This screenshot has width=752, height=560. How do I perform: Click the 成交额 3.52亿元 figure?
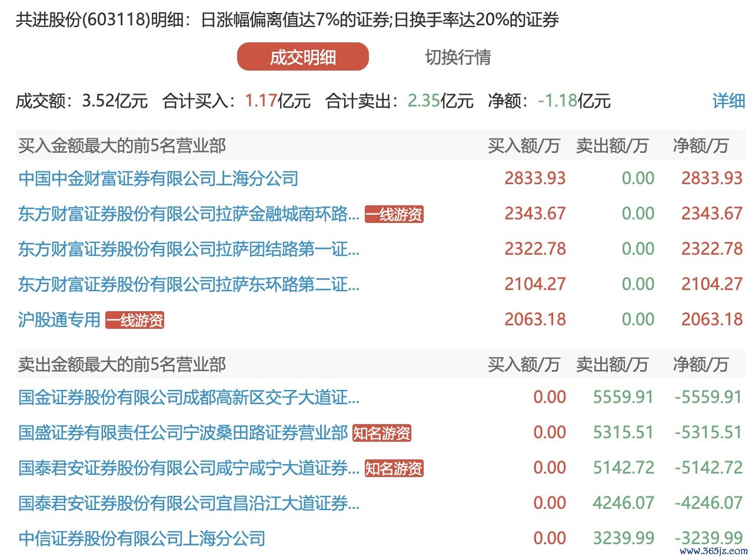click(x=82, y=101)
